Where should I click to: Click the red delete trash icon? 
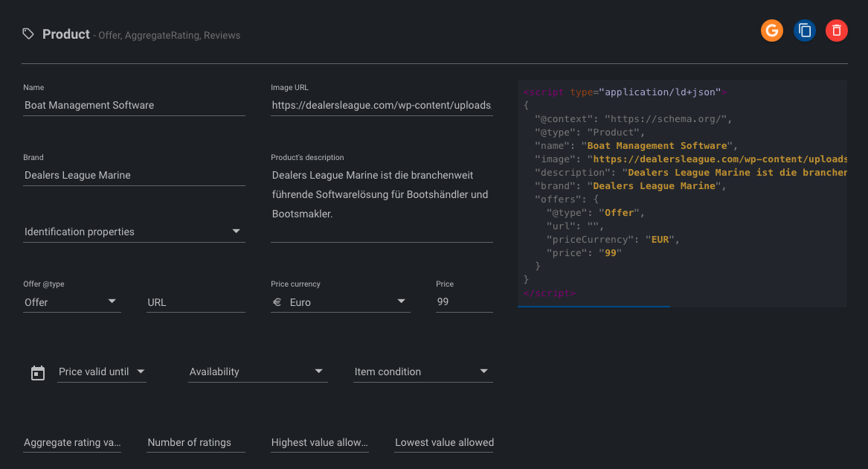837,31
